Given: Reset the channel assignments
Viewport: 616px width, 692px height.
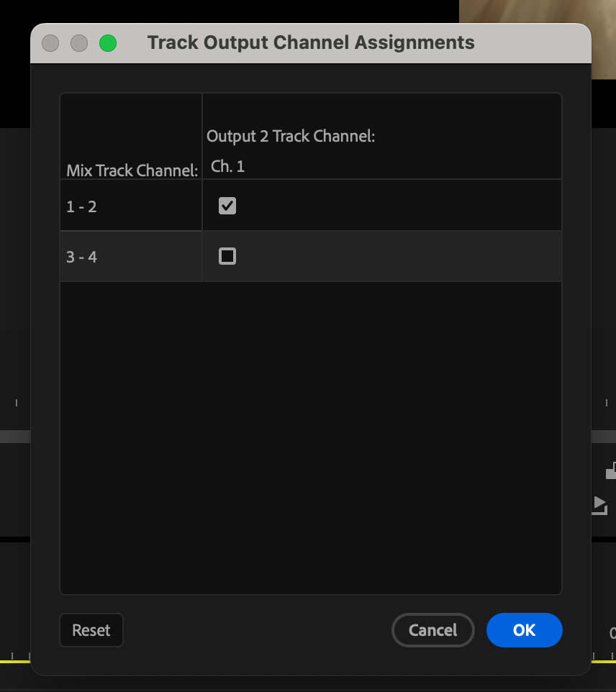Looking at the screenshot, I should pos(91,630).
